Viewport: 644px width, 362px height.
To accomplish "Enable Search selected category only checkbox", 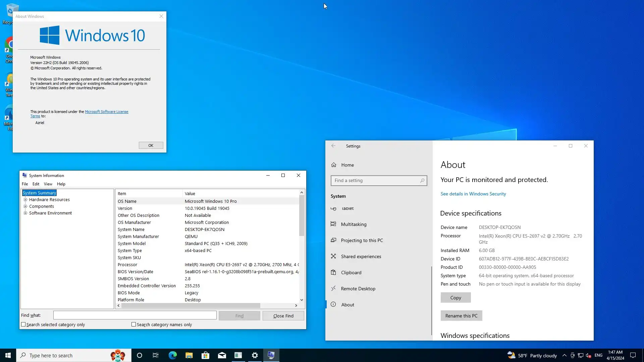I will [x=23, y=324].
